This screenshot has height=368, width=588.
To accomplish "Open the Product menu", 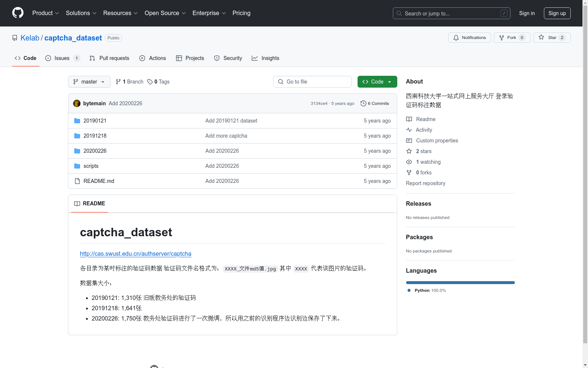I will [x=46, y=13].
